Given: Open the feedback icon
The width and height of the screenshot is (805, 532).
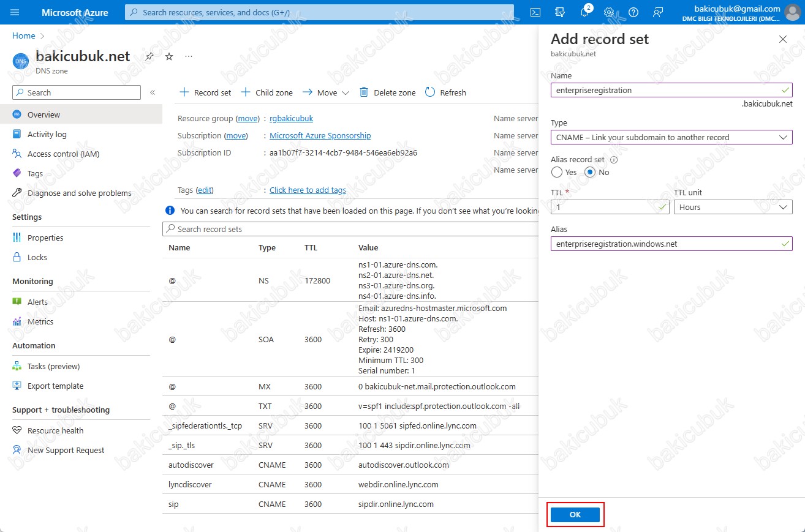Looking at the screenshot, I should (658, 12).
